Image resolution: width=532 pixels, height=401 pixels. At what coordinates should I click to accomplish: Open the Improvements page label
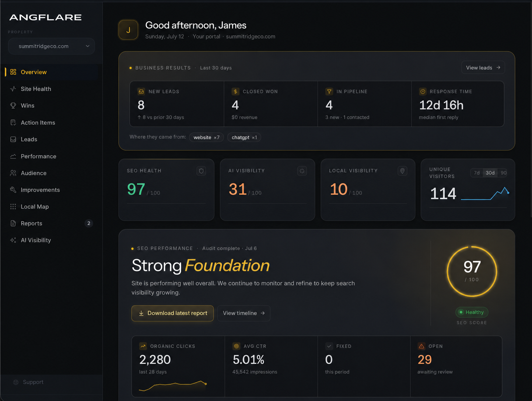[x=40, y=190]
